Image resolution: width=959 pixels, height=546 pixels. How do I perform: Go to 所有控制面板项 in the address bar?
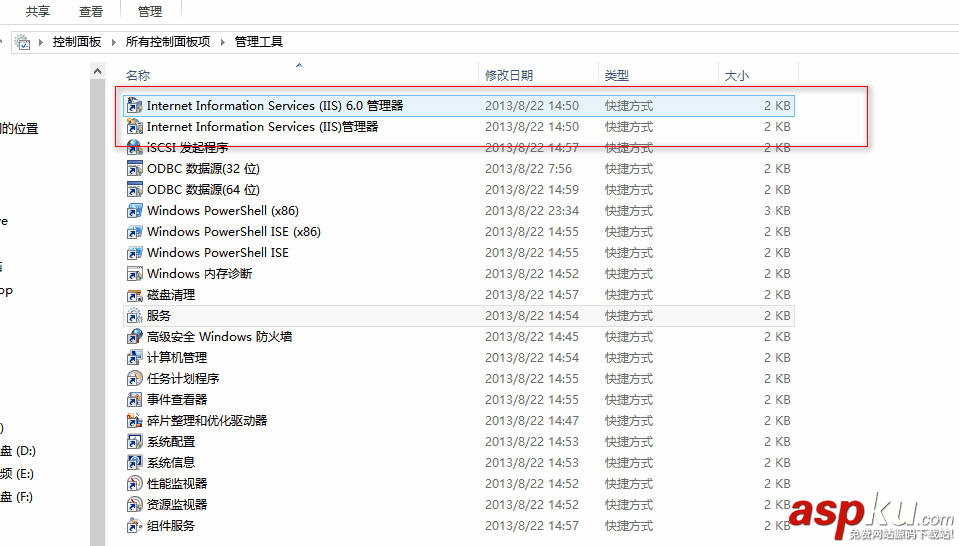coord(168,42)
